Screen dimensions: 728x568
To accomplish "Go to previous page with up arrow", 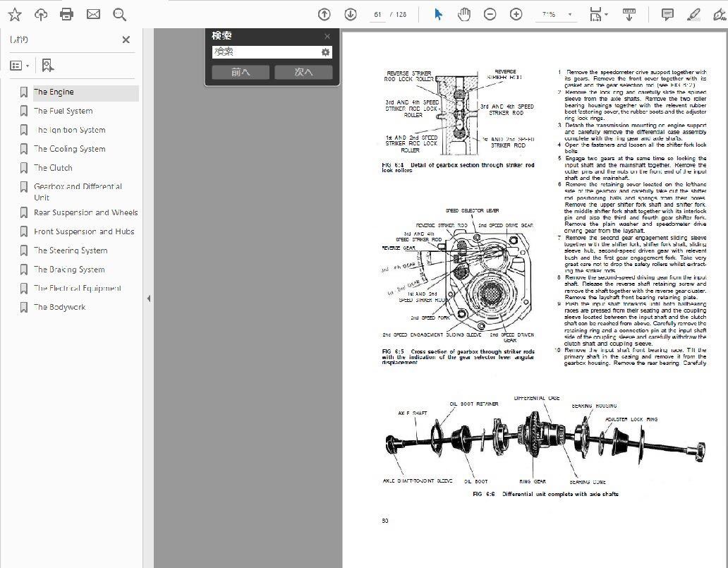I will click(x=324, y=15).
